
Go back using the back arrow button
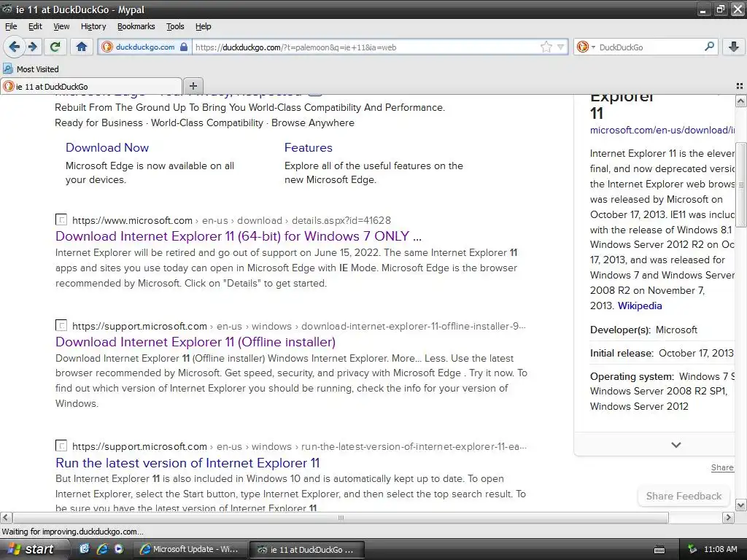coord(14,47)
